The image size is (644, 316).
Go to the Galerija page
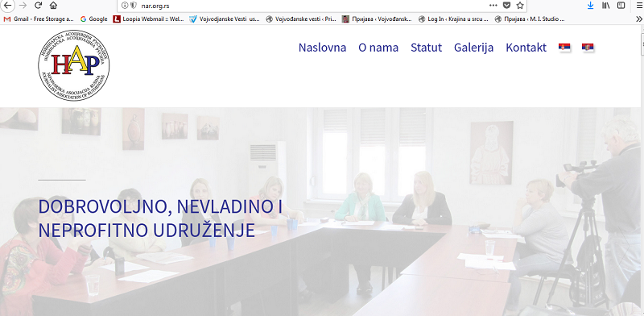point(473,48)
